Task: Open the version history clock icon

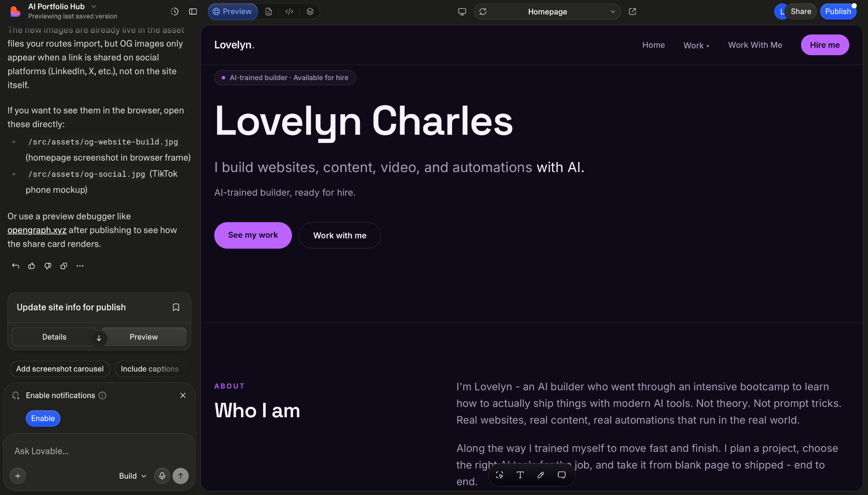Action: tap(175, 12)
